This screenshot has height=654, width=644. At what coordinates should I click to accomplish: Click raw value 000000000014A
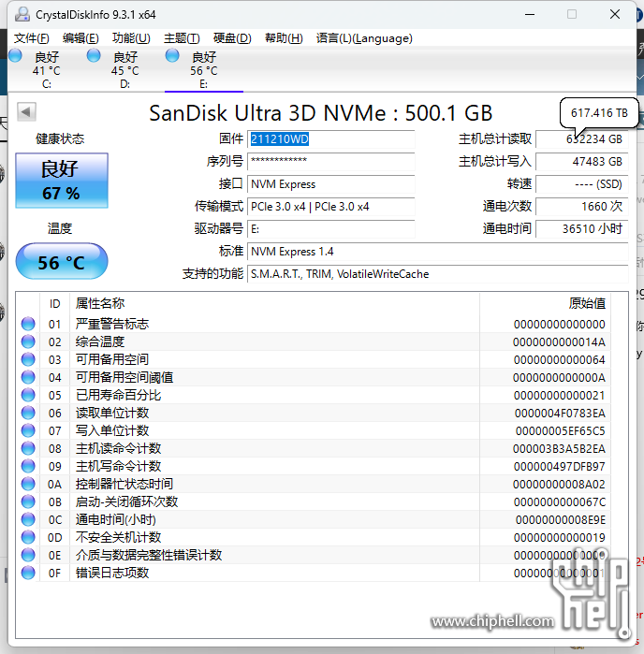pos(559,342)
